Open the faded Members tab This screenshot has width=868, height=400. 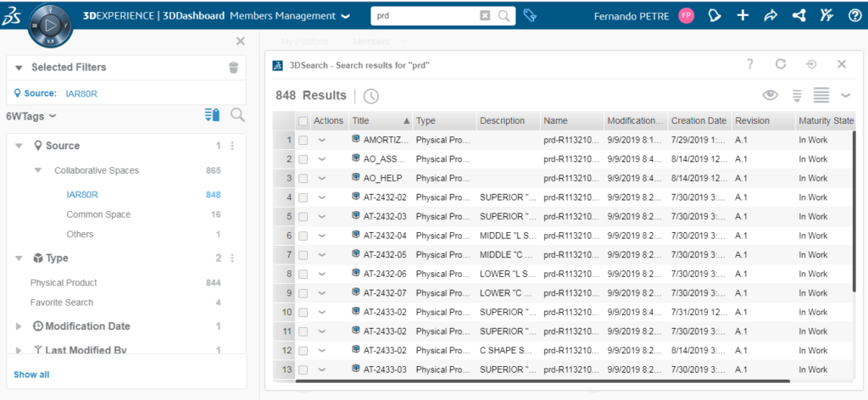(x=371, y=42)
